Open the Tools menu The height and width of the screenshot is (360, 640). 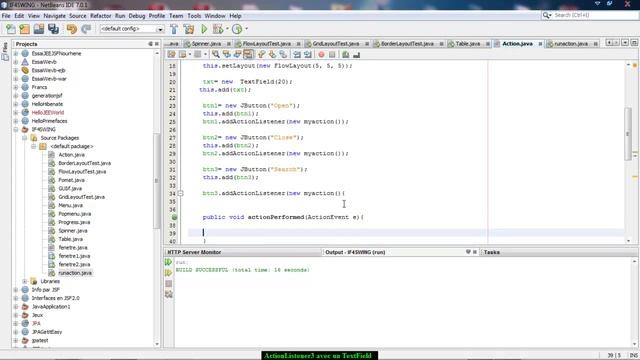194,16
